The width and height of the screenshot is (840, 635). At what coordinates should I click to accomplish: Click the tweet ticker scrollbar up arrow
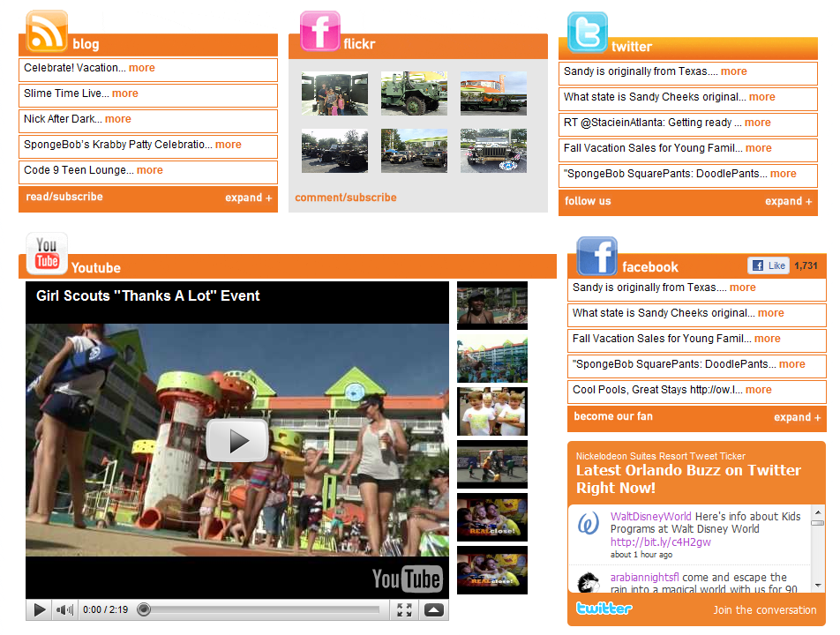818,512
